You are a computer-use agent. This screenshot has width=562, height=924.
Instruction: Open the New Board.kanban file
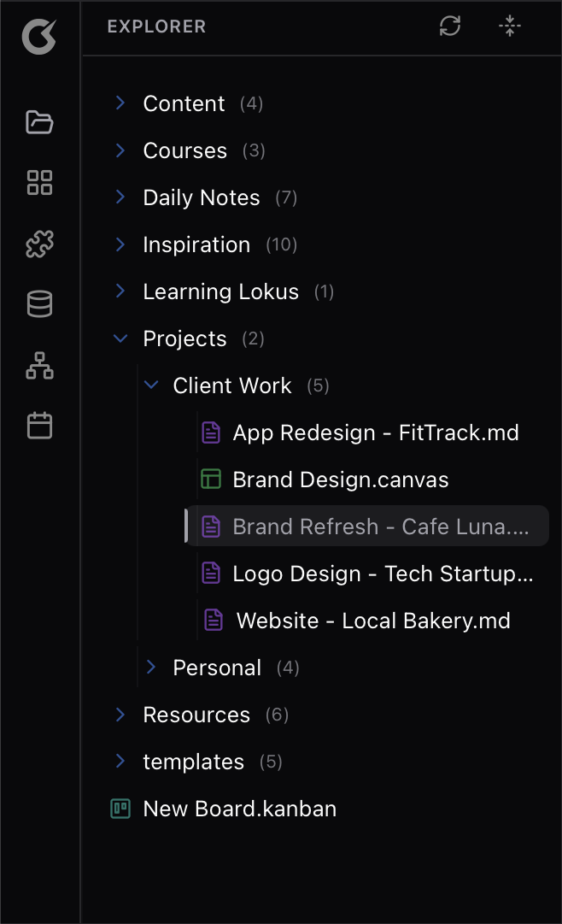coord(239,809)
